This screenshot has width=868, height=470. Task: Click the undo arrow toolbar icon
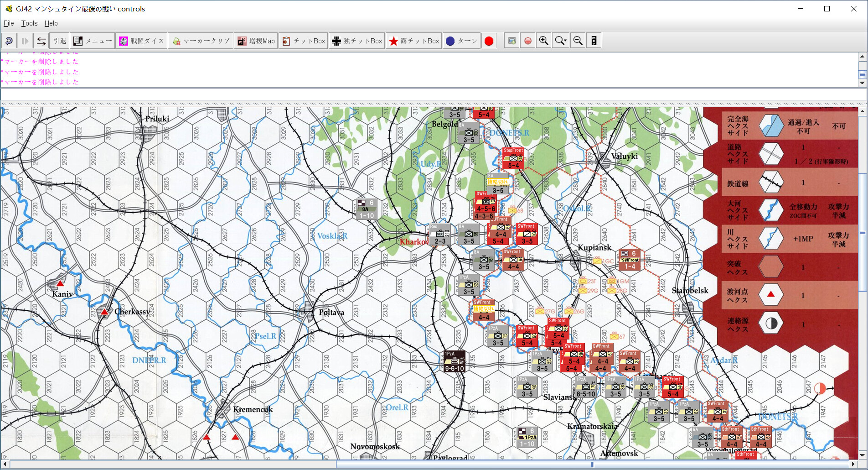[x=9, y=41]
